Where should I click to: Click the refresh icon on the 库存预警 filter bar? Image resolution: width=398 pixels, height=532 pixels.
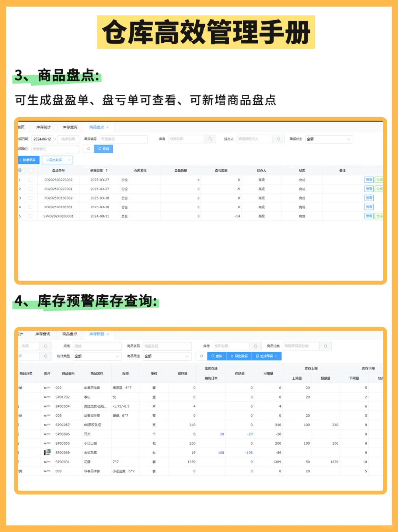point(202,356)
